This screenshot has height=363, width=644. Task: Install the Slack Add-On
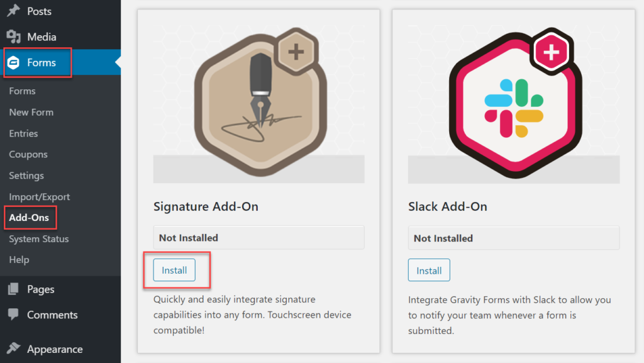point(429,270)
